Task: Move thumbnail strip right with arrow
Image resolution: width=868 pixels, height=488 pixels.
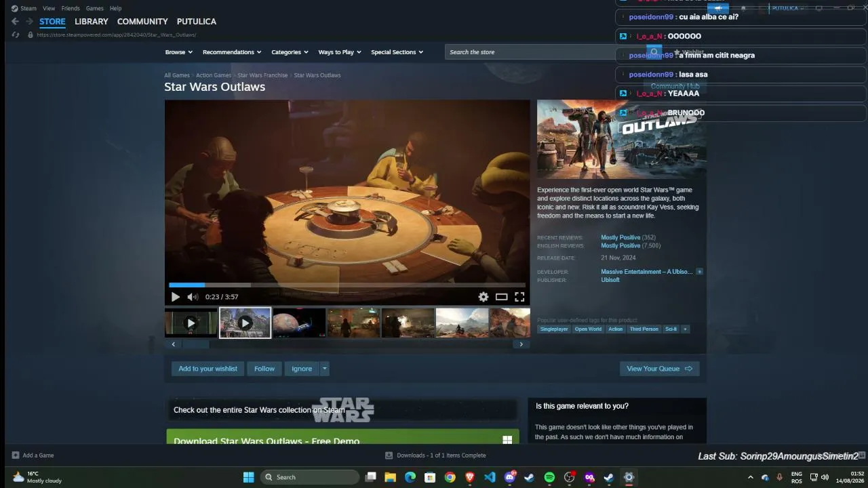Action: click(521, 344)
